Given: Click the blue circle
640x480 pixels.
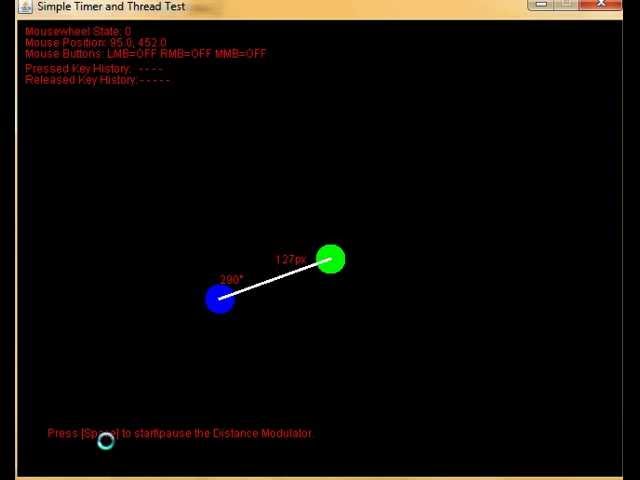Looking at the screenshot, I should click(220, 299).
